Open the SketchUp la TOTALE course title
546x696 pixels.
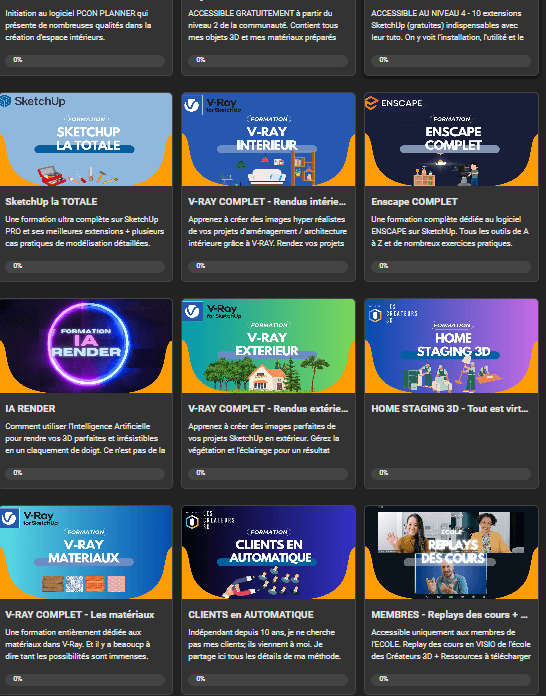point(51,202)
